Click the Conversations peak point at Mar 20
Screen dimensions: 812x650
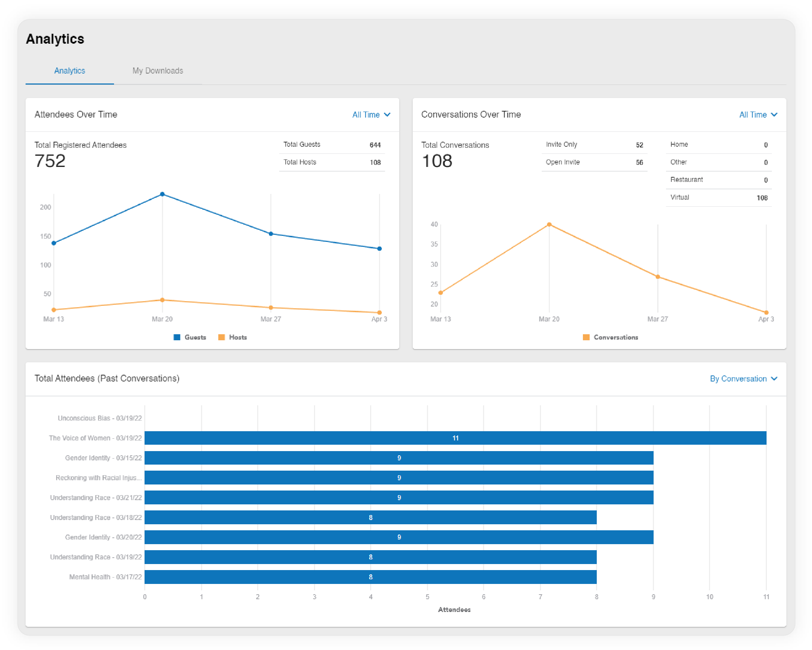coord(549,224)
